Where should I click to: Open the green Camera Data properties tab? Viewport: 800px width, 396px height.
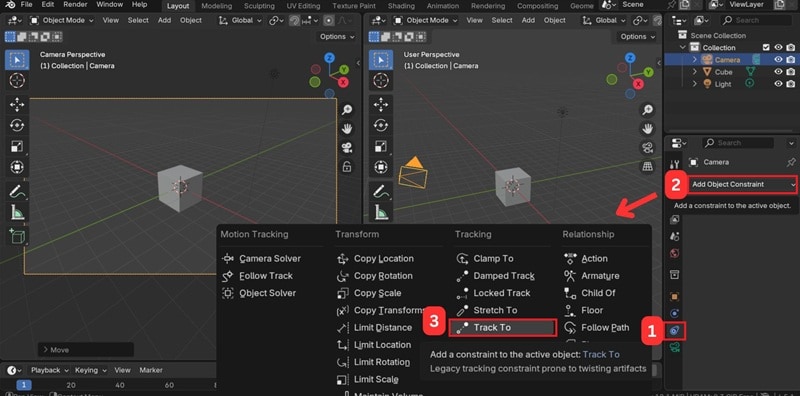pos(674,348)
